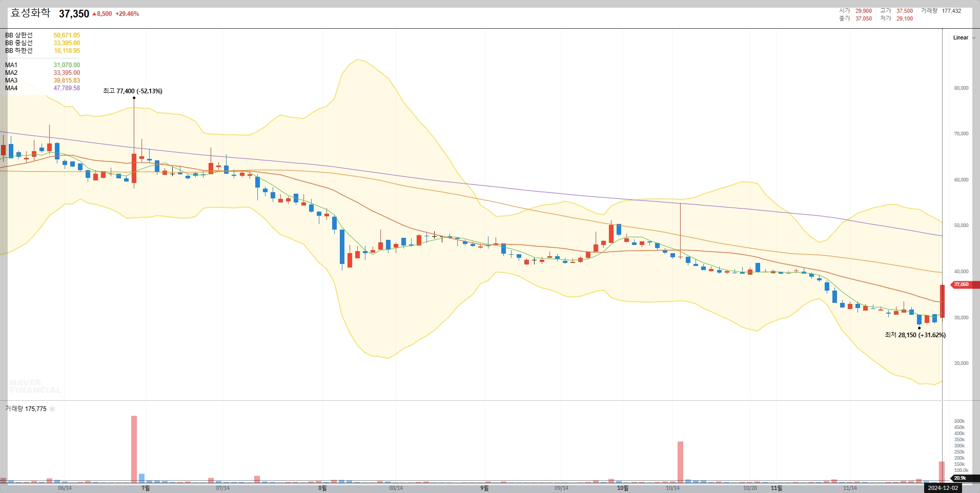The width and height of the screenshot is (980, 493).
Task: Click the 시가 29,900 open price
Action: click(x=855, y=11)
